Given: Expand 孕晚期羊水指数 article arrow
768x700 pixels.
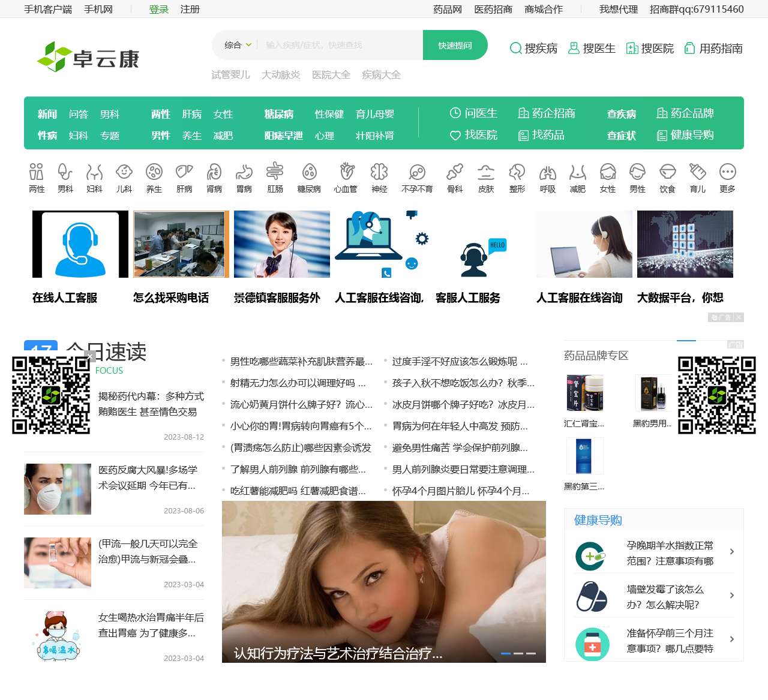Looking at the screenshot, I should point(731,552).
